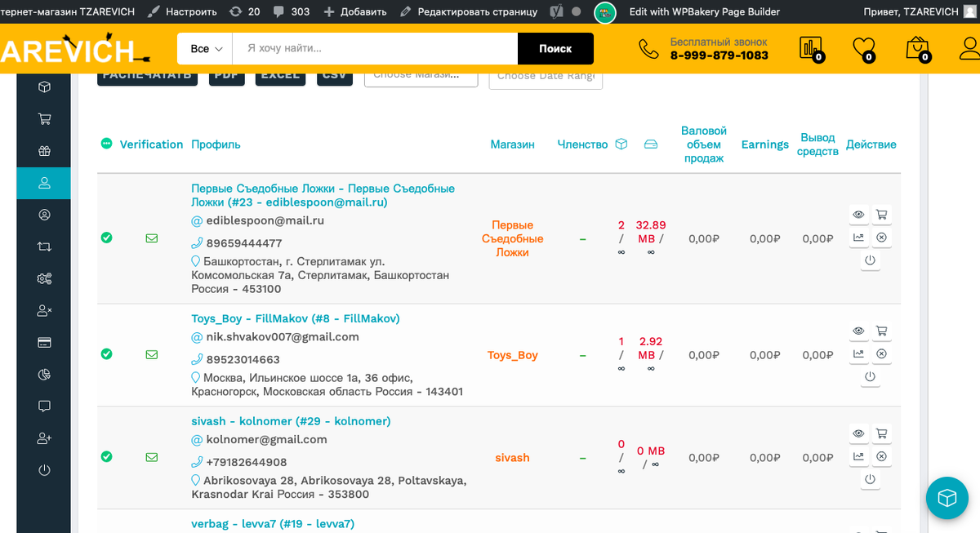Open orange 'Toys_Boy' store link
980x533 pixels.
[513, 355]
